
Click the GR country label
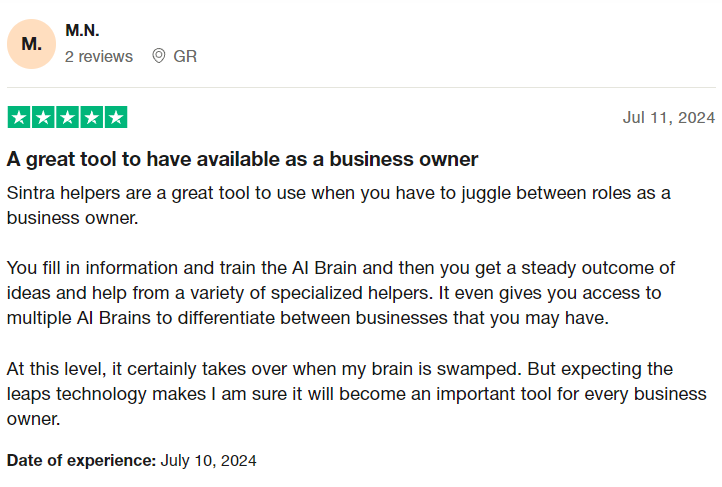click(185, 56)
